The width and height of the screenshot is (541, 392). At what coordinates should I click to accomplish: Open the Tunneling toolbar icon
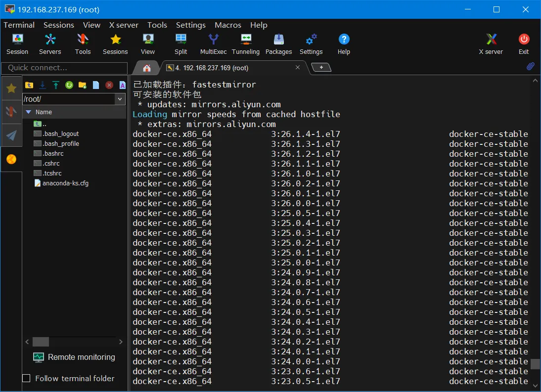(x=246, y=44)
